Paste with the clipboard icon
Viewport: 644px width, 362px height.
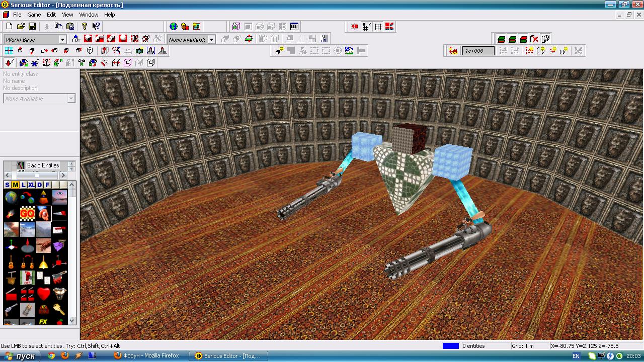pos(70,26)
